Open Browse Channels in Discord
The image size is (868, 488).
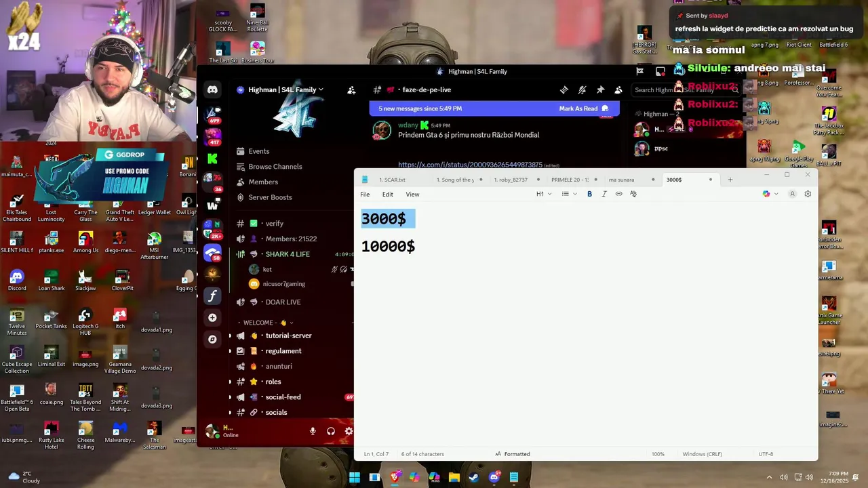tap(269, 167)
